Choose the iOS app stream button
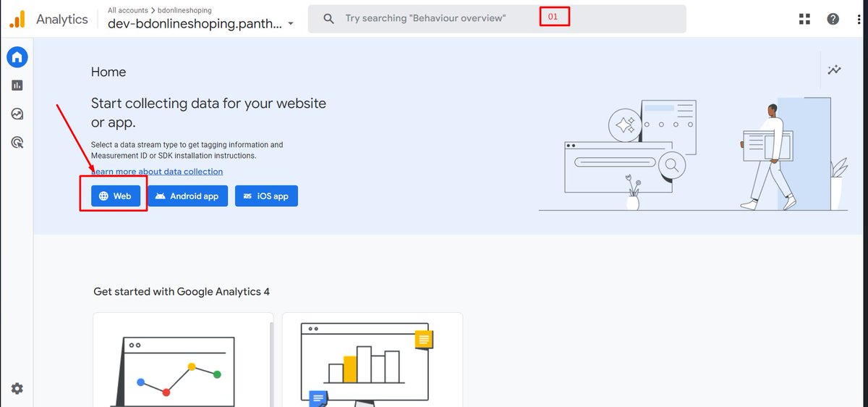The height and width of the screenshot is (407, 868). (266, 196)
